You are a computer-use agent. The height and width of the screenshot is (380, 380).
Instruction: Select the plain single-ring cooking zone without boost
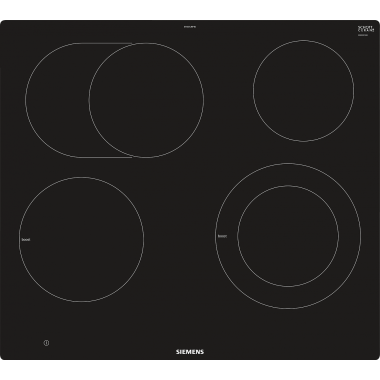click(x=303, y=91)
